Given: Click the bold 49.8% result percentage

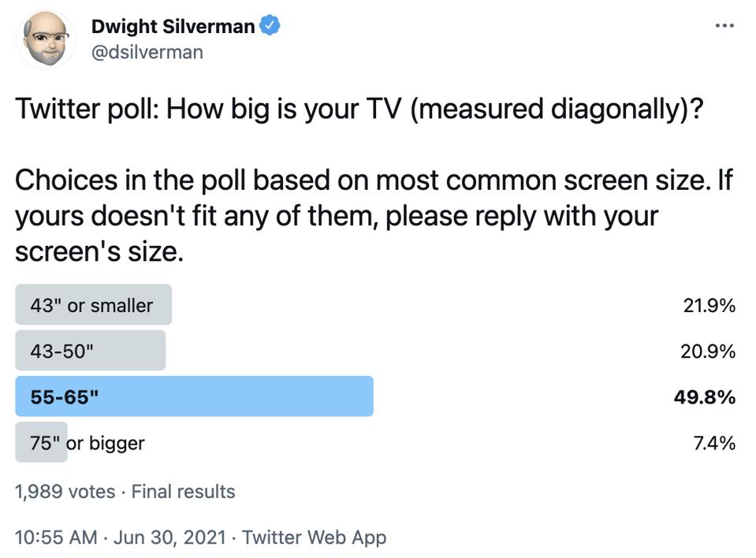Looking at the screenshot, I should [x=704, y=396].
